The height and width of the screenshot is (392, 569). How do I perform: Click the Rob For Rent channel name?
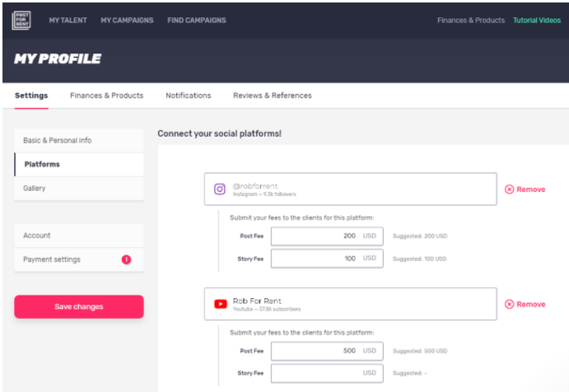pyautogui.click(x=257, y=301)
